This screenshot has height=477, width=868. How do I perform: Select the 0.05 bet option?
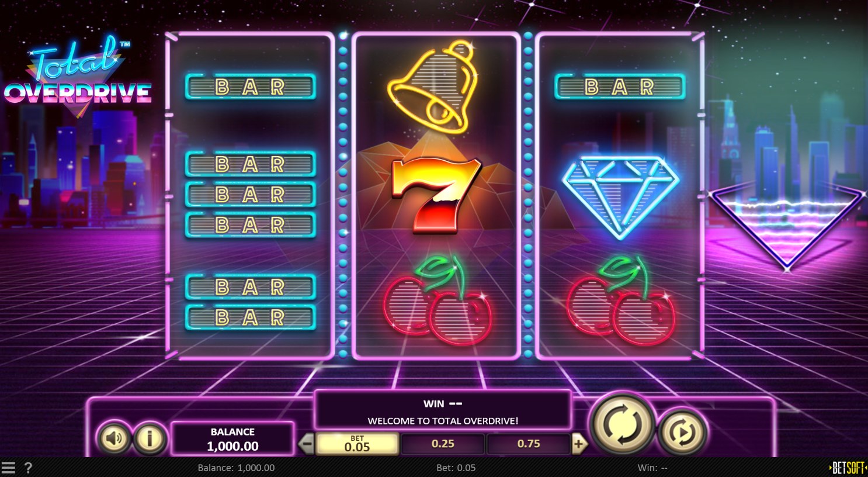(x=357, y=444)
